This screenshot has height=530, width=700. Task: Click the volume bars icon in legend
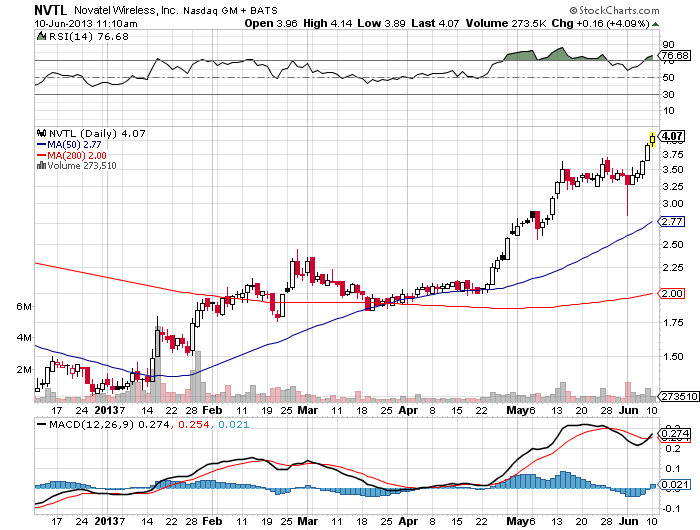(x=41, y=165)
